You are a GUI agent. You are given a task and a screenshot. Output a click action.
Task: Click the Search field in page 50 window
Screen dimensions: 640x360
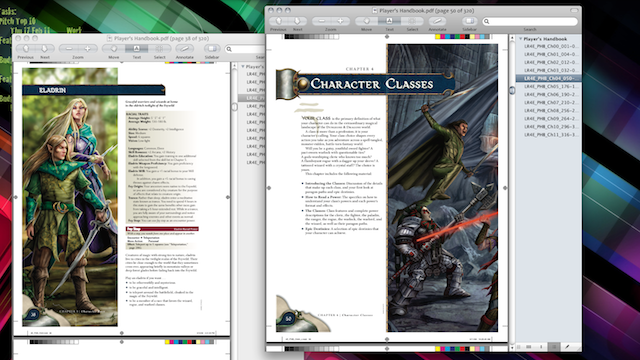(x=530, y=21)
